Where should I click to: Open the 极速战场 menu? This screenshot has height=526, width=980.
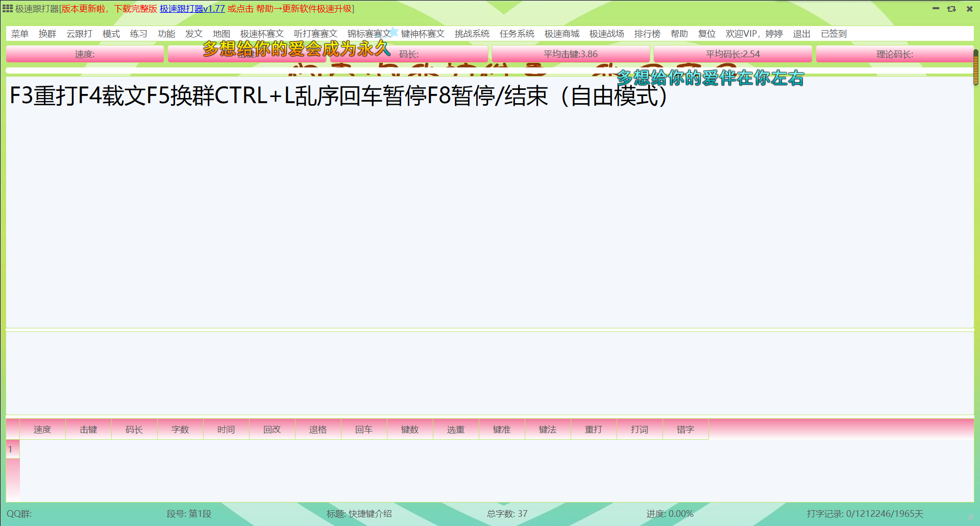point(607,34)
